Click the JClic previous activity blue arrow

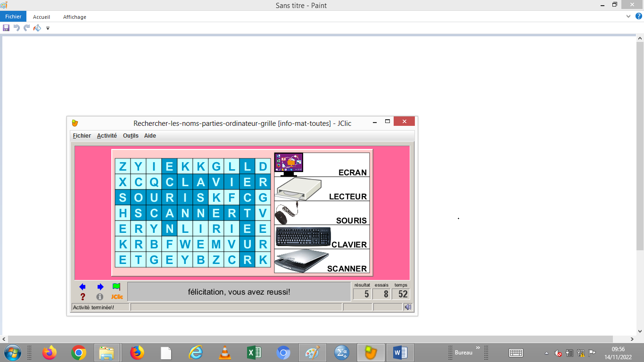(x=83, y=287)
